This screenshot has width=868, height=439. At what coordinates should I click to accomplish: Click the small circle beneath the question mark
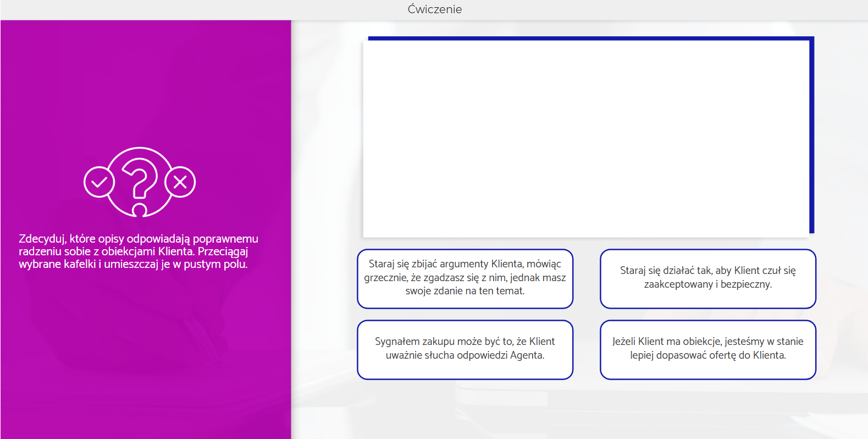coord(140,210)
